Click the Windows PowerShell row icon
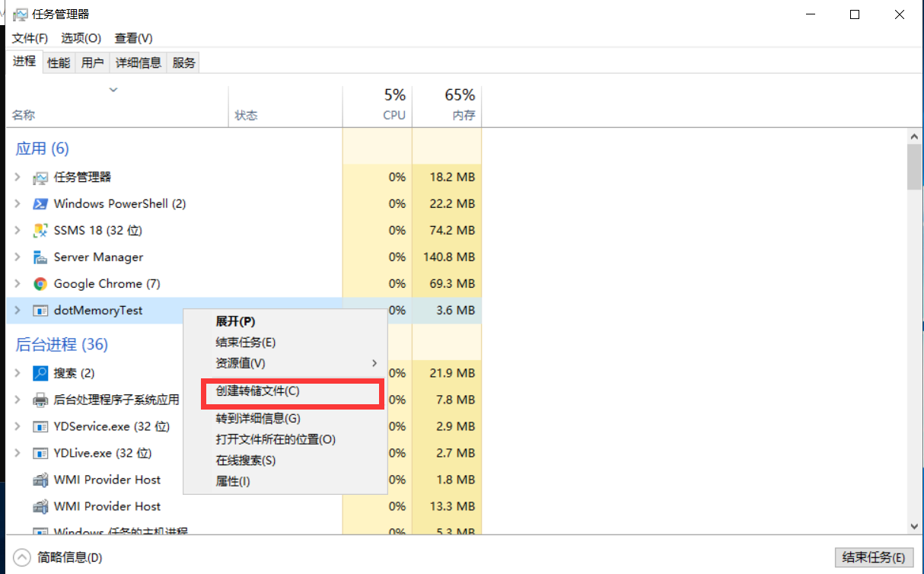This screenshot has height=574, width=924. pyautogui.click(x=40, y=204)
